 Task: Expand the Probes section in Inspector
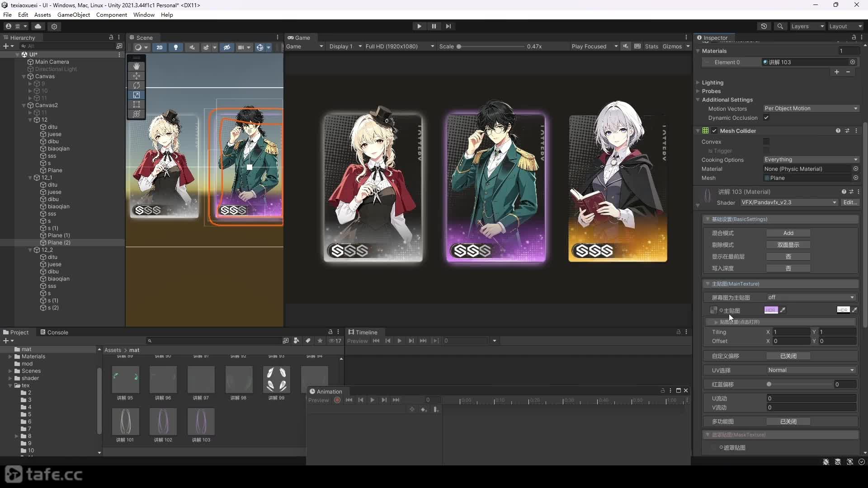coord(698,91)
